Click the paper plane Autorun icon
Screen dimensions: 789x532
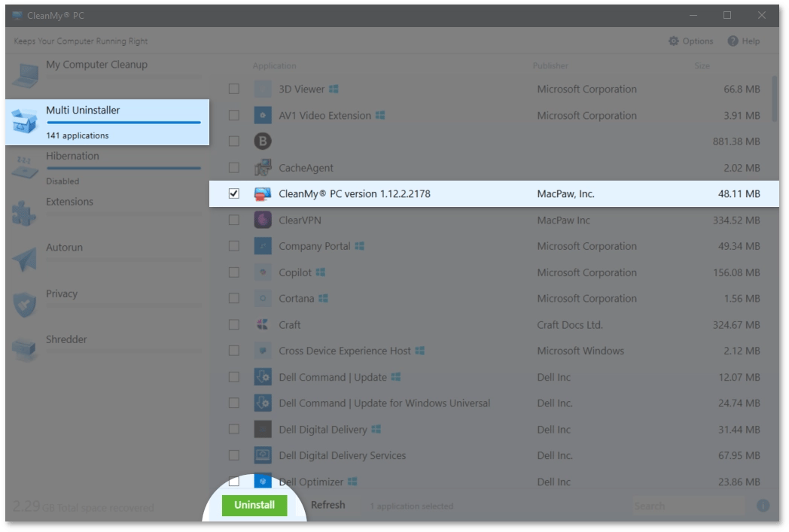point(25,260)
